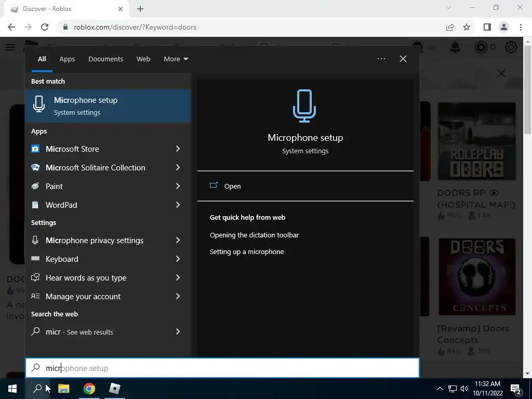
Task: Expand the Paint result arrow
Action: (178, 186)
